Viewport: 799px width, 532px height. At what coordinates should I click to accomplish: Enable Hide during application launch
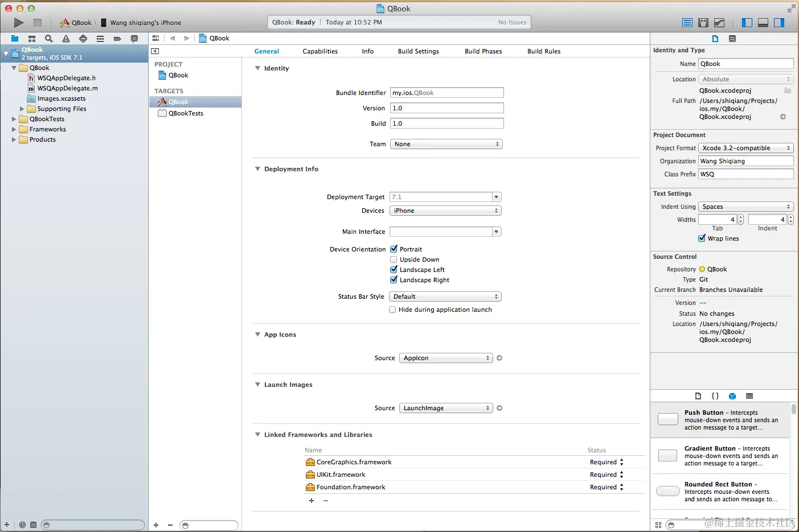point(392,310)
